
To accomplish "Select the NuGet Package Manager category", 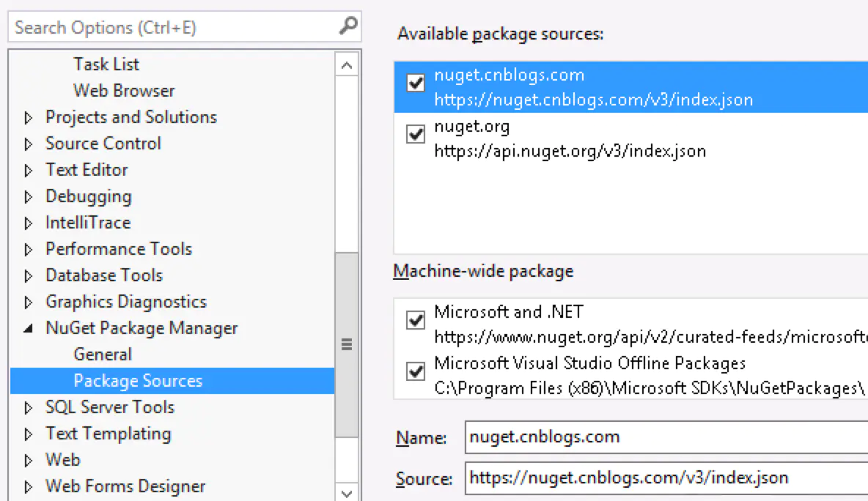I will [x=141, y=328].
